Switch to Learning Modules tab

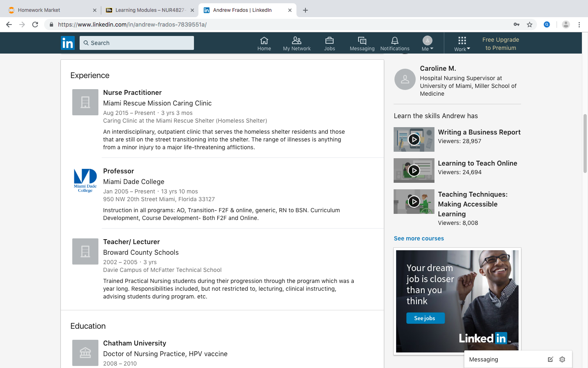coord(149,10)
